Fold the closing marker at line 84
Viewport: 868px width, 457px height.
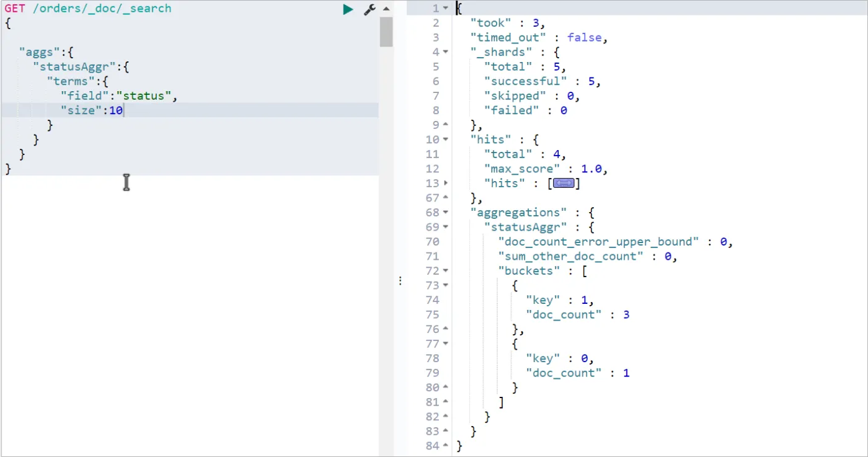click(445, 446)
